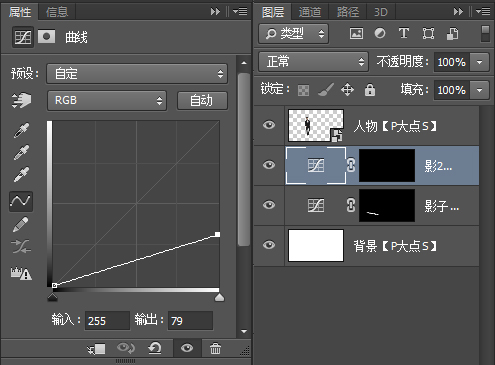Click mask link chain on 影子 layer
The image size is (495, 365).
pyautogui.click(x=351, y=205)
